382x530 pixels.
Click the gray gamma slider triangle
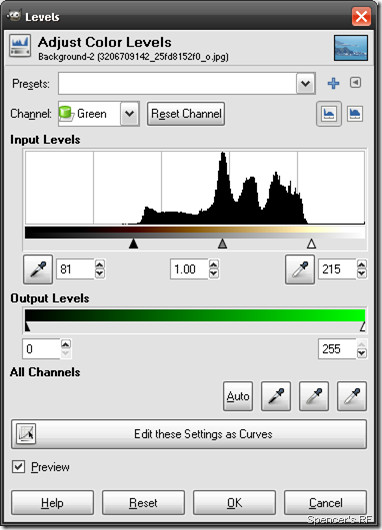click(222, 243)
